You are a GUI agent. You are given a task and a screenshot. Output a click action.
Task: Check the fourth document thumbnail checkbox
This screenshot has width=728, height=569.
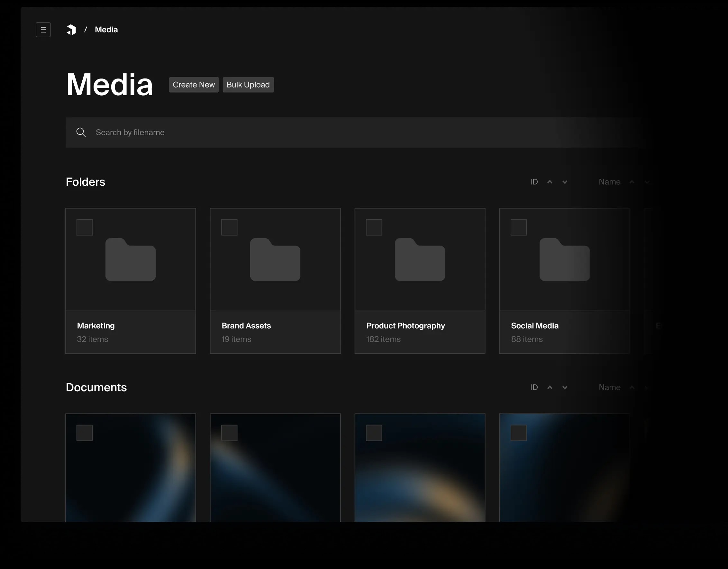[519, 433]
